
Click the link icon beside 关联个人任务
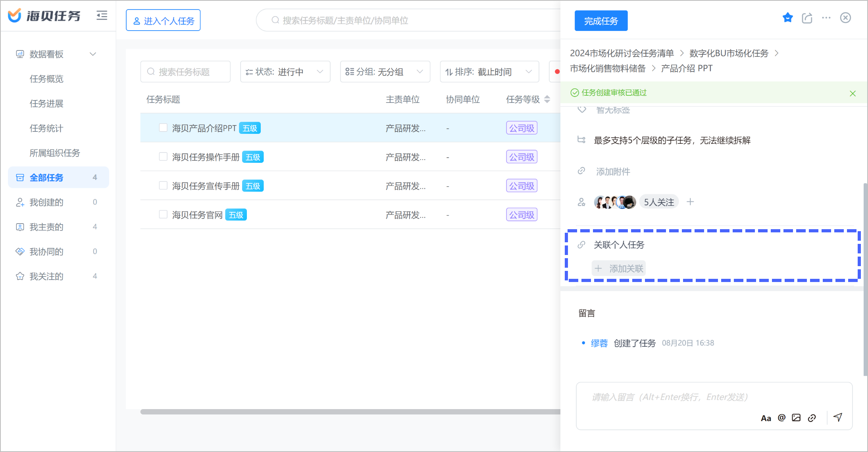pyautogui.click(x=581, y=245)
